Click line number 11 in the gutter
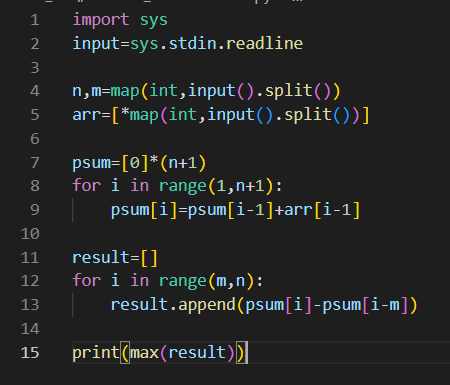Image resolution: width=450 pixels, height=385 pixels. [30, 258]
